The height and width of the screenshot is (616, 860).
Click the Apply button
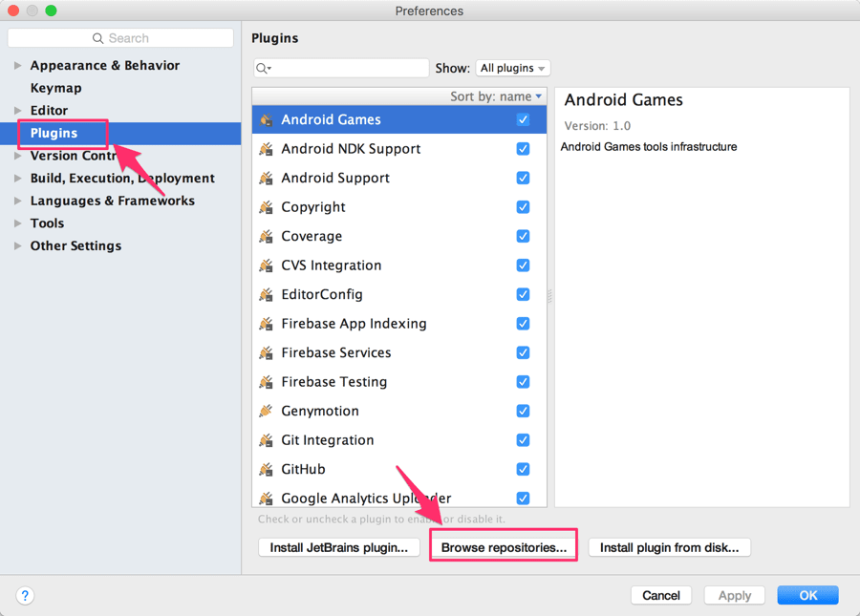coord(735,595)
